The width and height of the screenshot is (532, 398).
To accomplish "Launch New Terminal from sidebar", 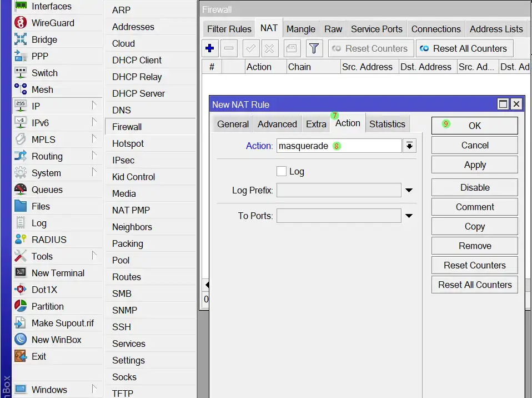I will click(58, 273).
